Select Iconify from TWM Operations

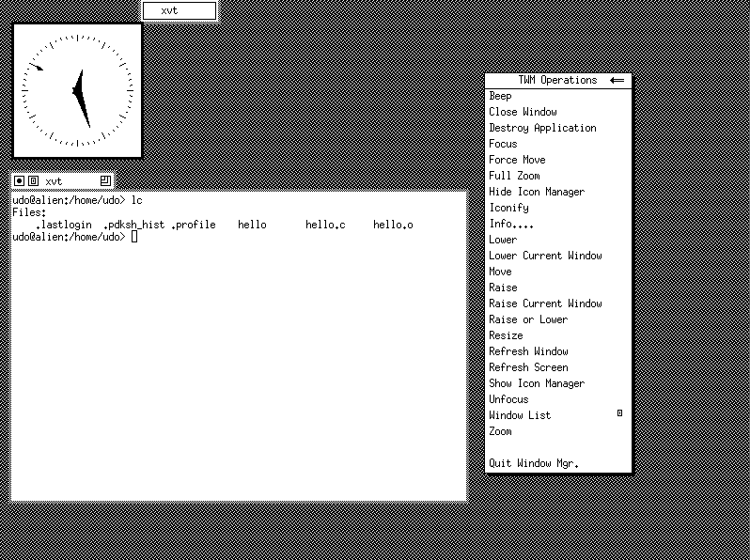(558, 208)
